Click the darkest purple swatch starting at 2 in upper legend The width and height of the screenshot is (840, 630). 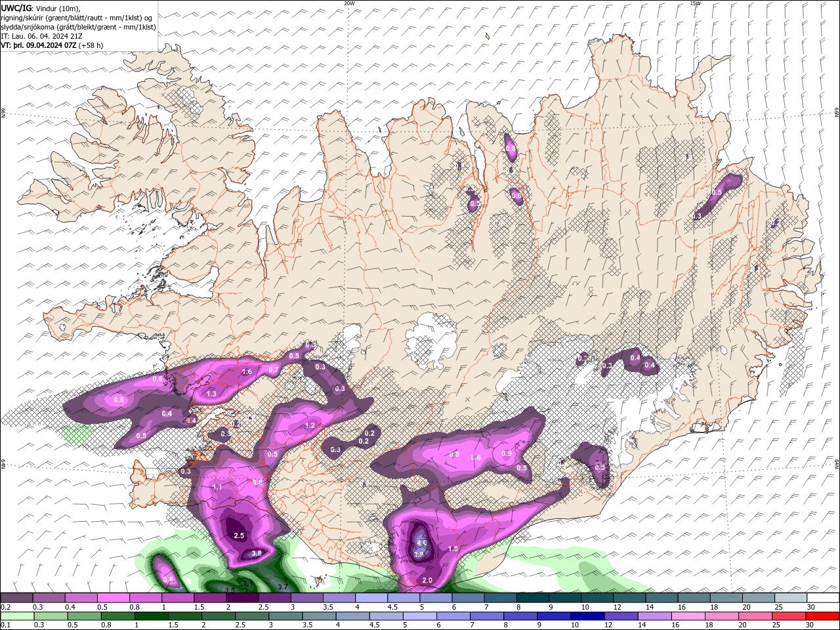(242, 598)
